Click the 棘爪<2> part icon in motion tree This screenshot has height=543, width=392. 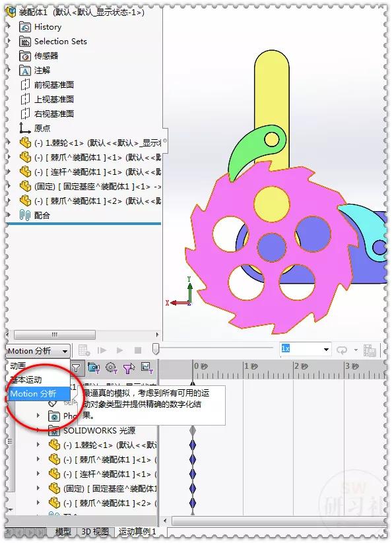pos(54,503)
